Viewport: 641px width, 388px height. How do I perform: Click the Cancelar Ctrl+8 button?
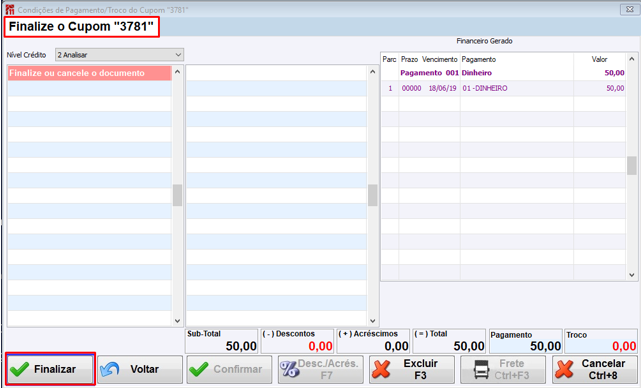pos(594,369)
